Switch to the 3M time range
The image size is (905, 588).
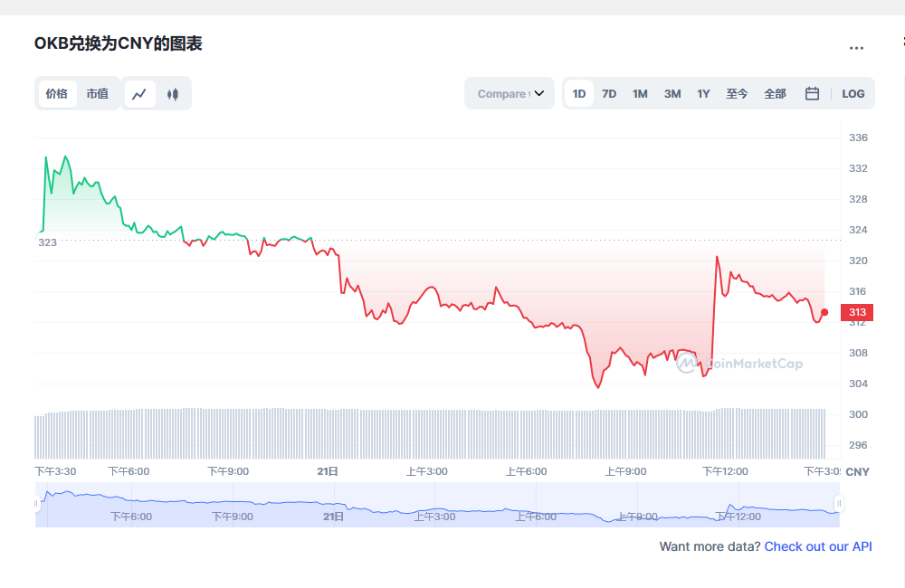point(672,93)
